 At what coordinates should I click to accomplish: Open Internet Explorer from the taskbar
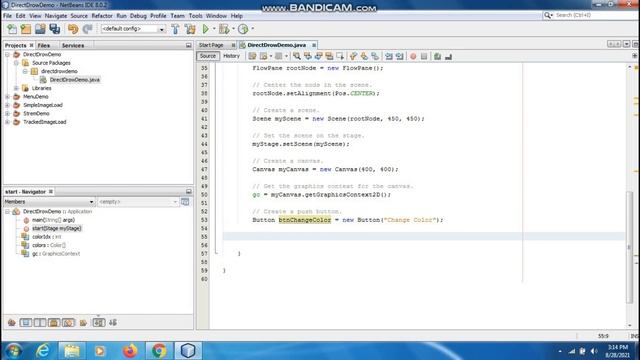(43, 351)
